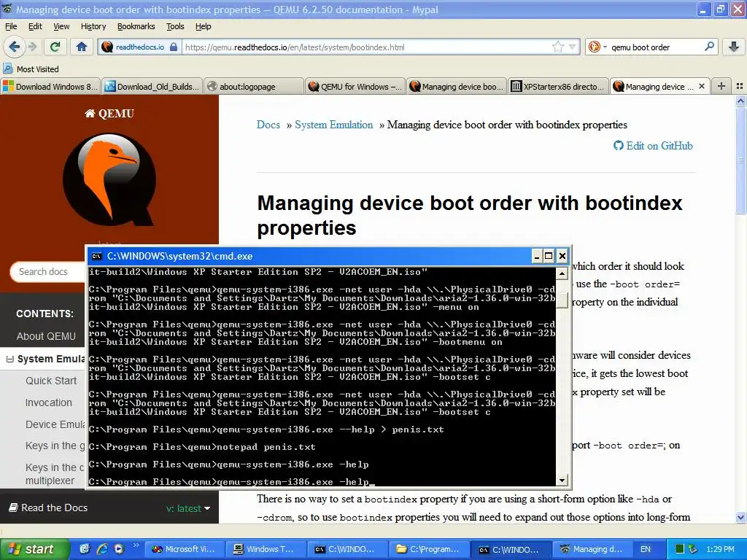Click the 1:29 PM taskbar clock
Screen dimensions: 747x560
coord(720,549)
